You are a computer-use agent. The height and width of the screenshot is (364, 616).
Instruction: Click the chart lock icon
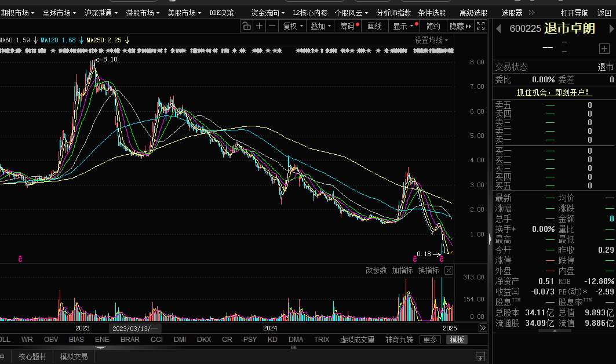point(246,26)
